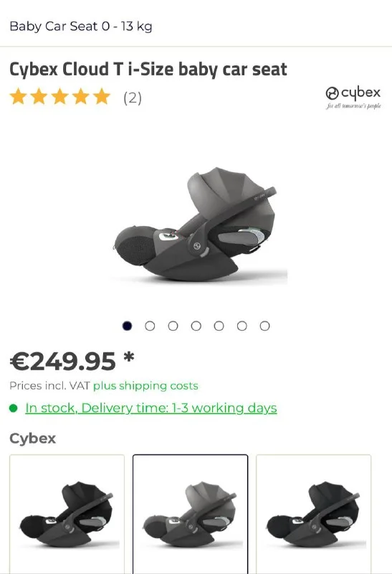Select the fifth carousel dot
Image resolution: width=392 pixels, height=574 pixels.
point(219,326)
